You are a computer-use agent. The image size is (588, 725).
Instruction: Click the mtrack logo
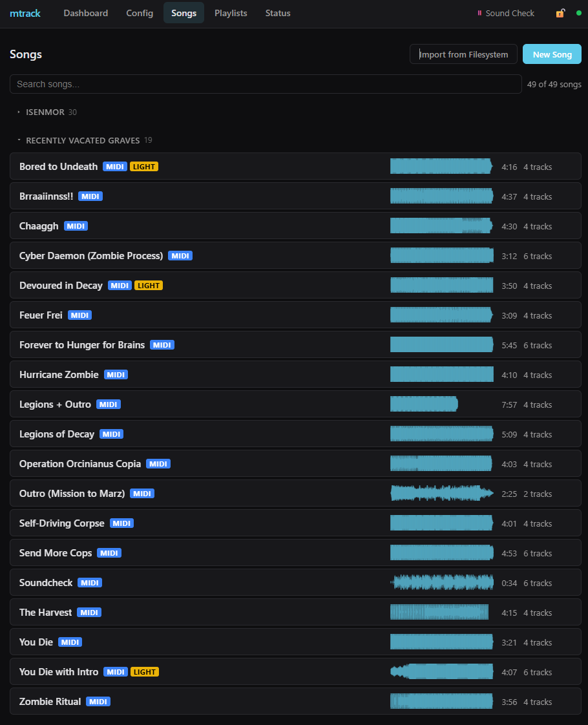point(25,13)
